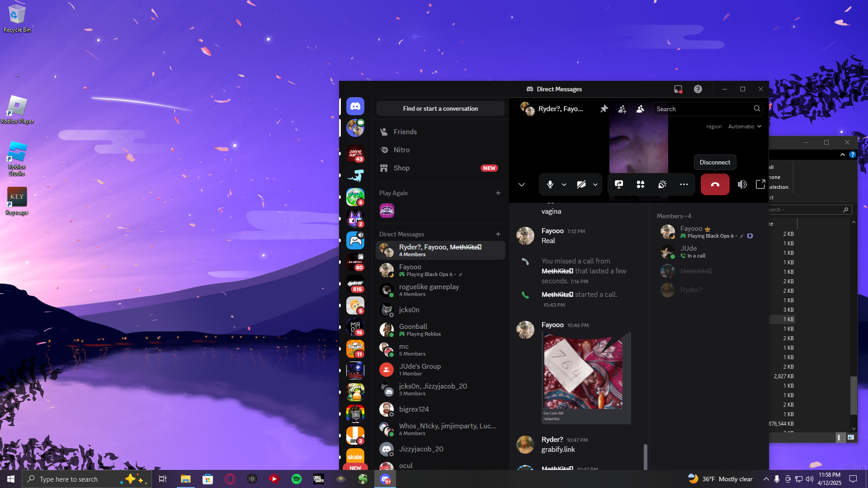Select the Ryder?, Fayooo group DM
Image resolution: width=868 pixels, height=488 pixels.
tap(440, 250)
